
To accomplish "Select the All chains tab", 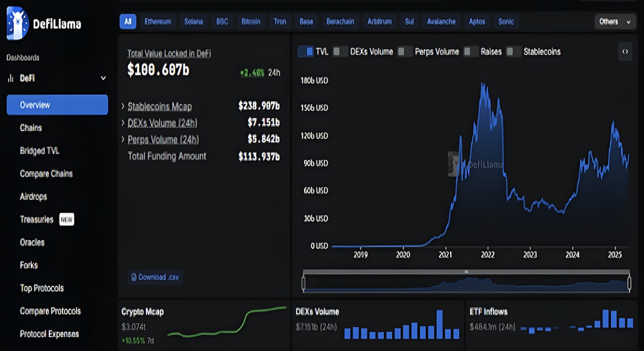I will click(128, 21).
